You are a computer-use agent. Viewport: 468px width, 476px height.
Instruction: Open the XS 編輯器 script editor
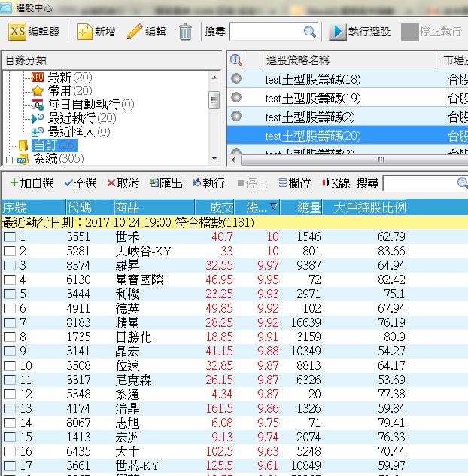pos(35,32)
